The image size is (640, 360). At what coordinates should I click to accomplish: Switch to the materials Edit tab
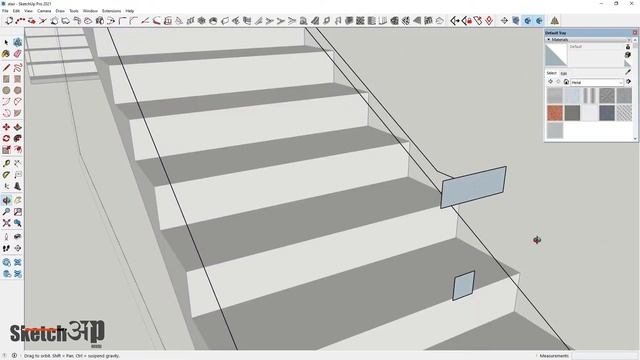(564, 73)
